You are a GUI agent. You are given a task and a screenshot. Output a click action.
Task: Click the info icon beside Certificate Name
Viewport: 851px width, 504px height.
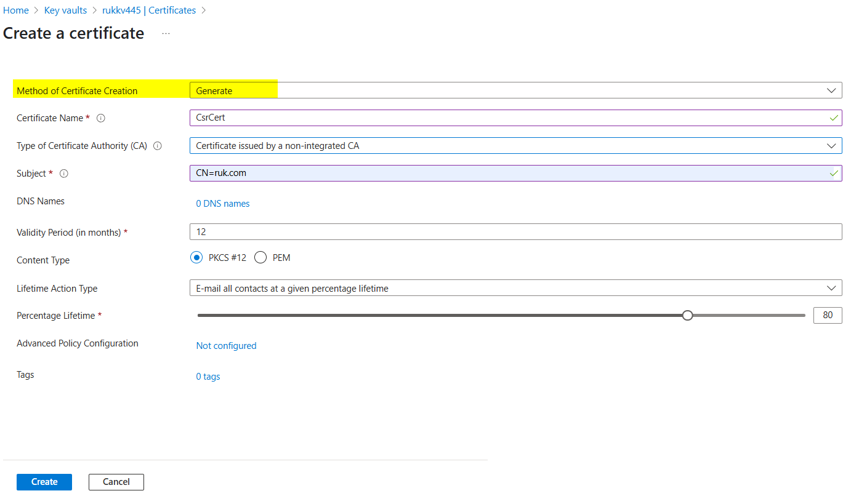[x=101, y=118]
